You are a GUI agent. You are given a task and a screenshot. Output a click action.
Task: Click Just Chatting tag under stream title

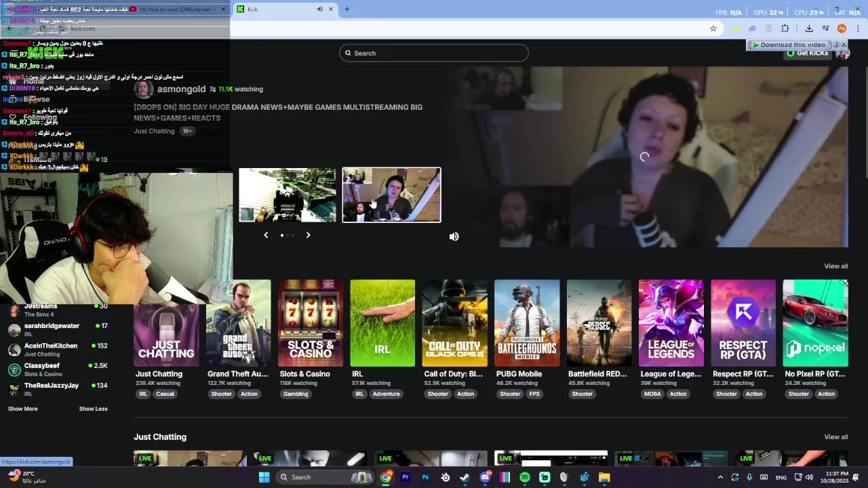[x=154, y=131]
